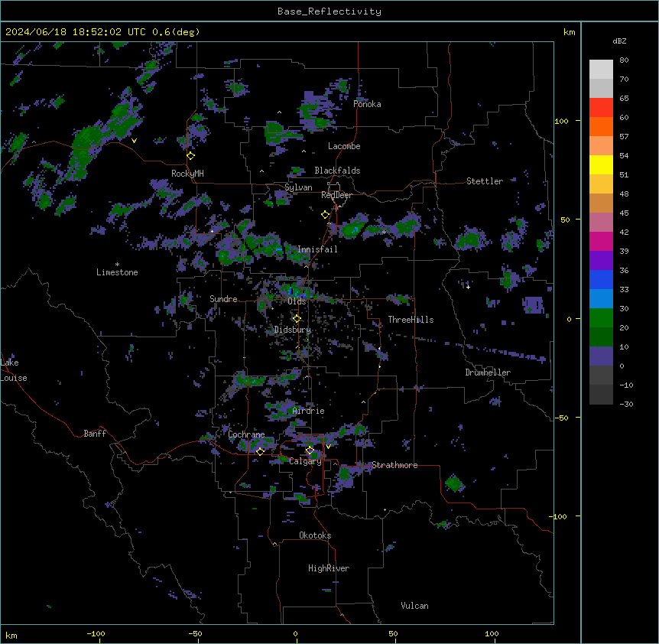This screenshot has width=659, height=644.
Task: Click the 50 tick on right km axis
Action: click(x=565, y=220)
